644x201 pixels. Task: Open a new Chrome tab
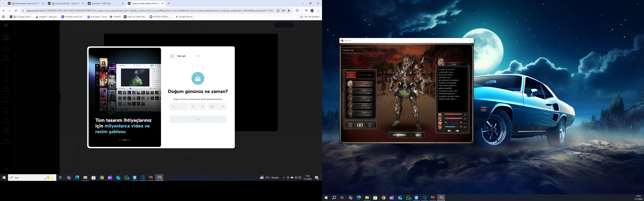(x=169, y=4)
